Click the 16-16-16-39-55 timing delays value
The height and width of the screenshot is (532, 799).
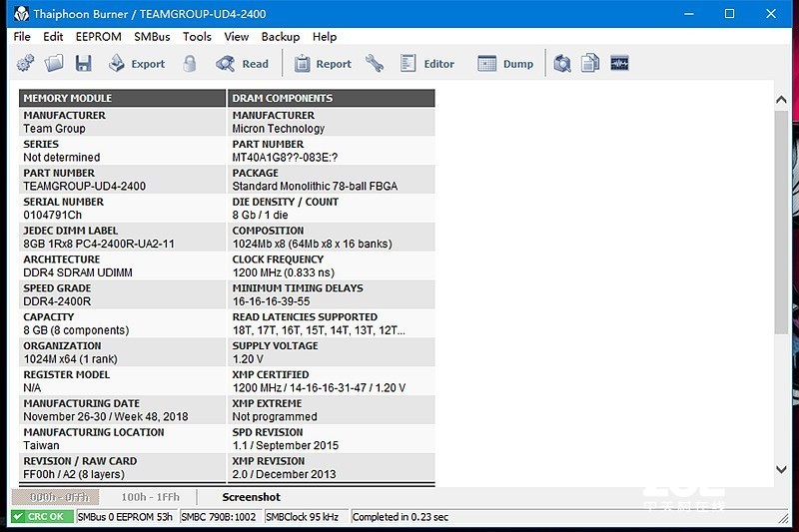(x=271, y=301)
